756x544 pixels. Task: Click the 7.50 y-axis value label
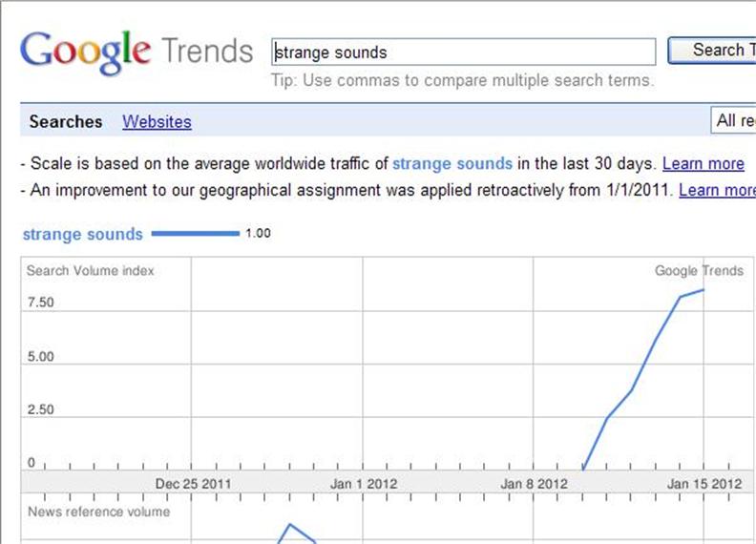41,303
